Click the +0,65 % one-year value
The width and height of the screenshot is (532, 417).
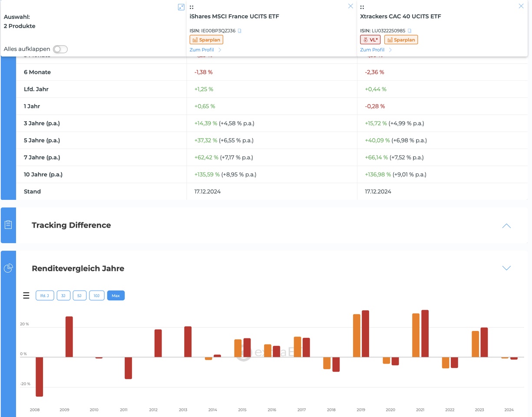(x=205, y=106)
